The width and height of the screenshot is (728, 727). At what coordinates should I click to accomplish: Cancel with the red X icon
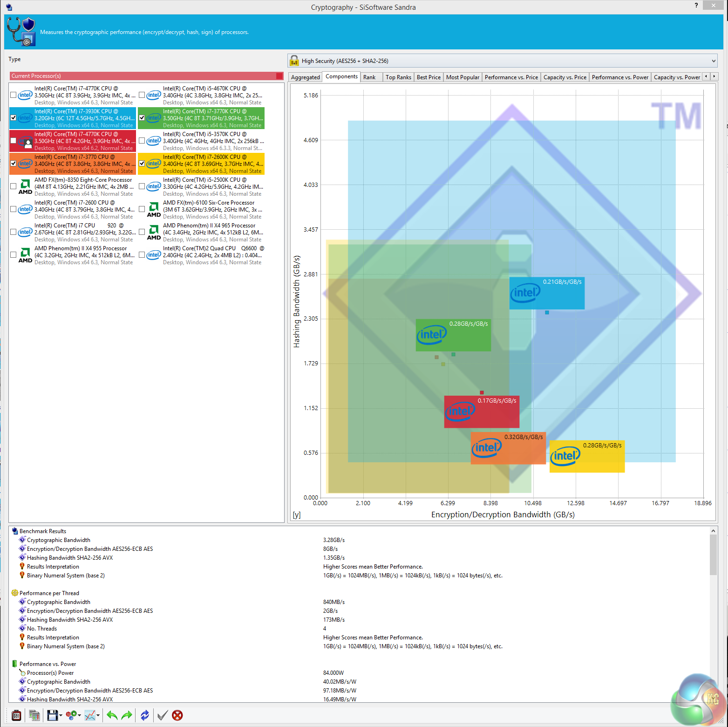pos(177,715)
